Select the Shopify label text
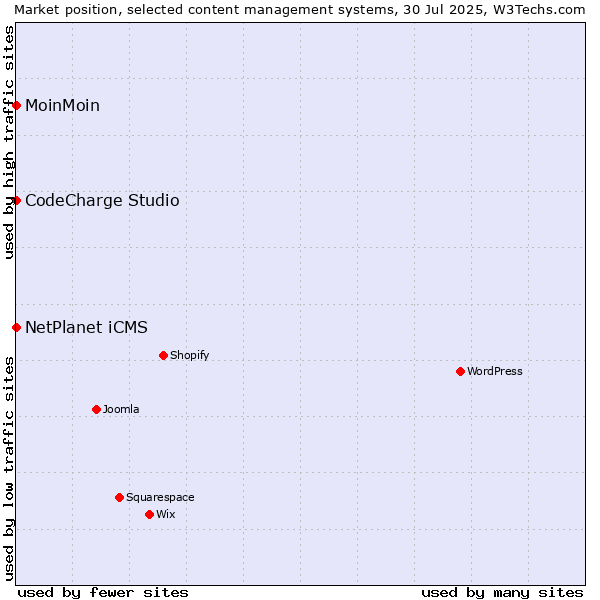Screen dimensions: 600x600 tap(189, 355)
